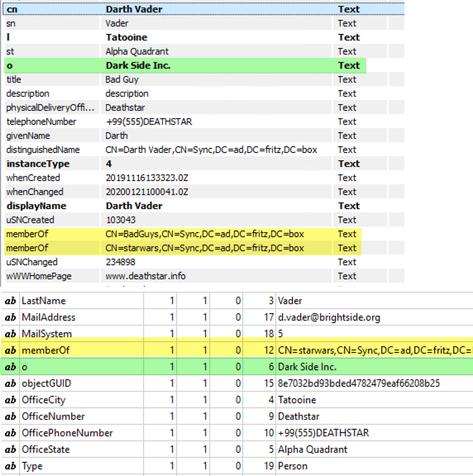Image resolution: width=473 pixels, height=476 pixels.
Task: Select the cn attribute row
Action: click(x=203, y=9)
